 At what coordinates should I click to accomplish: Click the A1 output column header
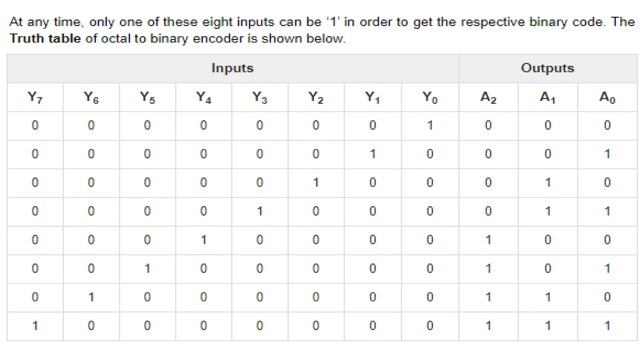[x=548, y=97]
